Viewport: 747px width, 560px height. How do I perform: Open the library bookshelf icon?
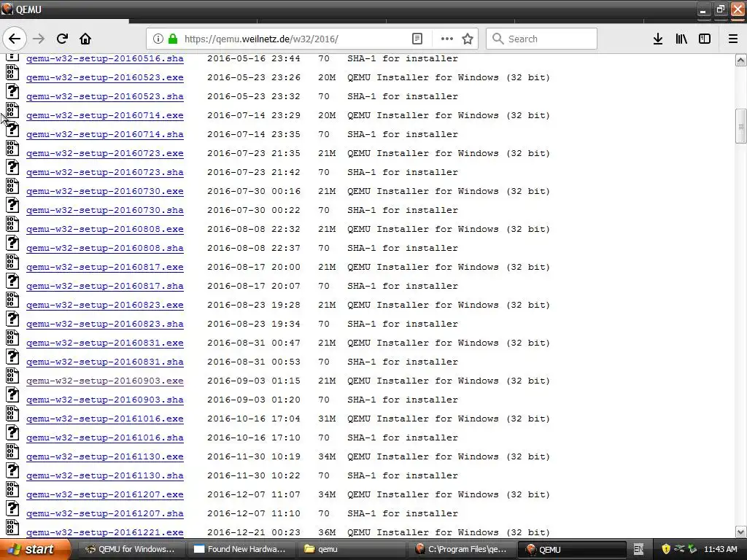681,39
